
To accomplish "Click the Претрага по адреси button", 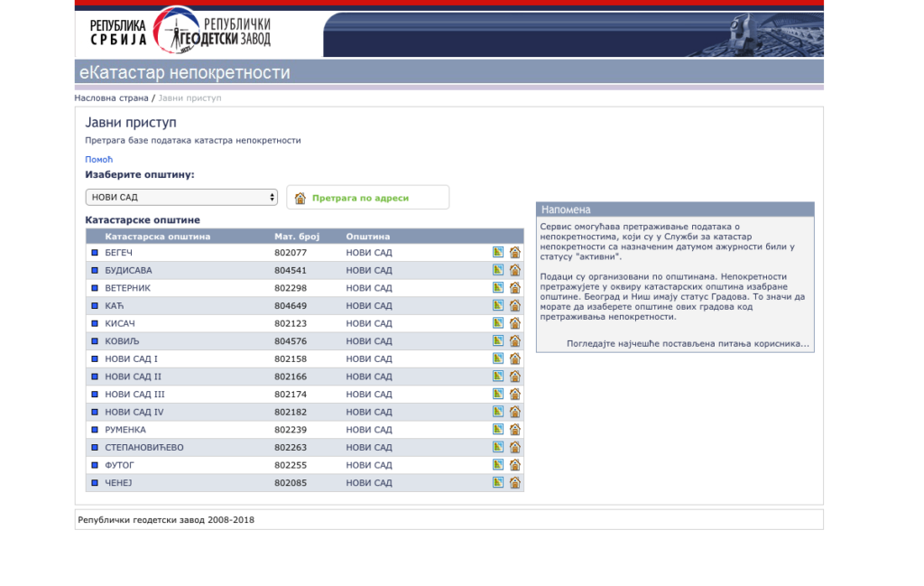I will 368,198.
